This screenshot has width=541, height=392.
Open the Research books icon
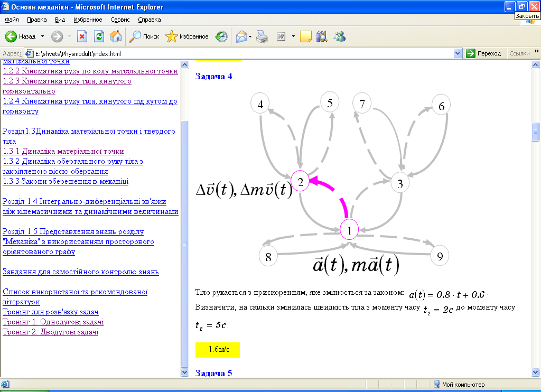coord(322,36)
